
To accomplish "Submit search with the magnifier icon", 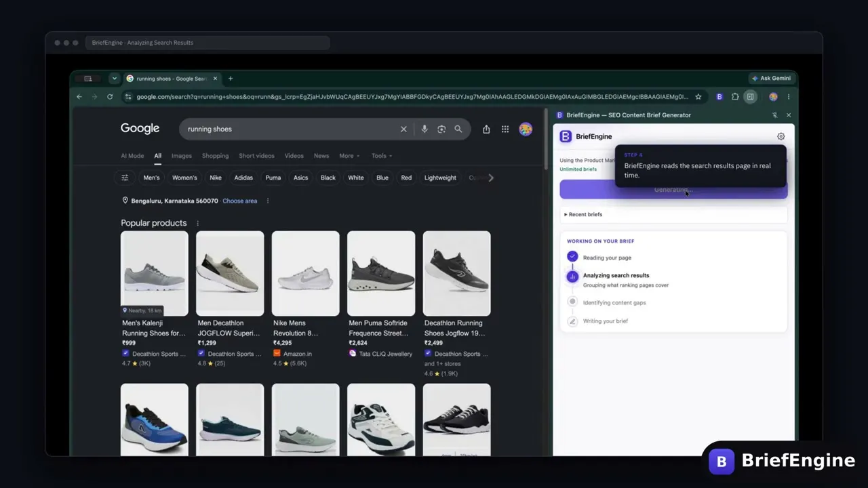I will point(458,129).
